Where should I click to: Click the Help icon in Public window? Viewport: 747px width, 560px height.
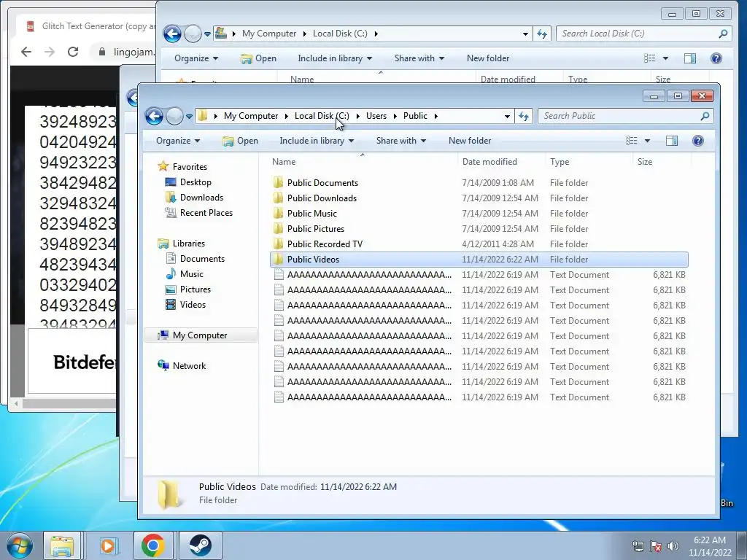click(x=698, y=141)
